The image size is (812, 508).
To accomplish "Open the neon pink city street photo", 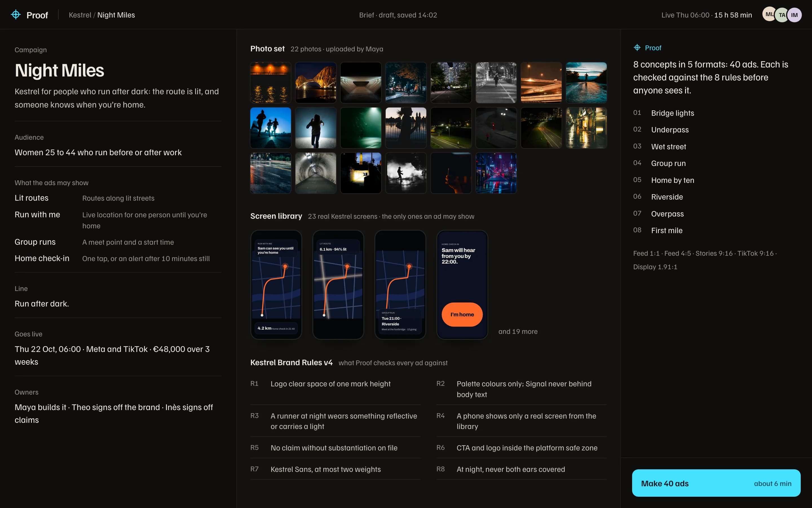I will point(496,173).
